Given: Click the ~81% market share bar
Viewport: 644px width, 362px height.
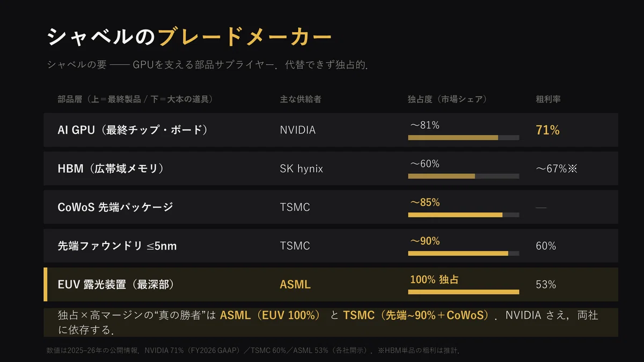Looking at the screenshot, I should coord(463,137).
